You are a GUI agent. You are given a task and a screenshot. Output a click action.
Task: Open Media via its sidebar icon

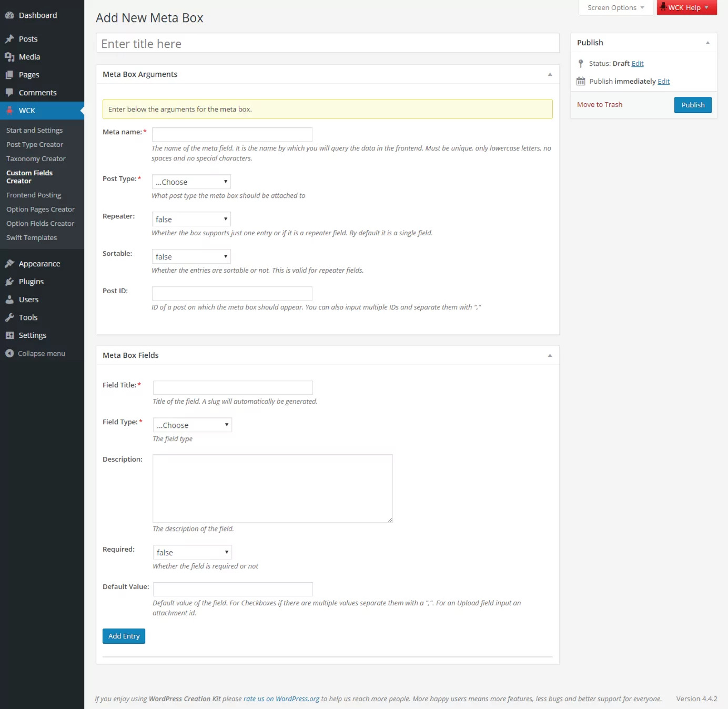pyautogui.click(x=9, y=57)
